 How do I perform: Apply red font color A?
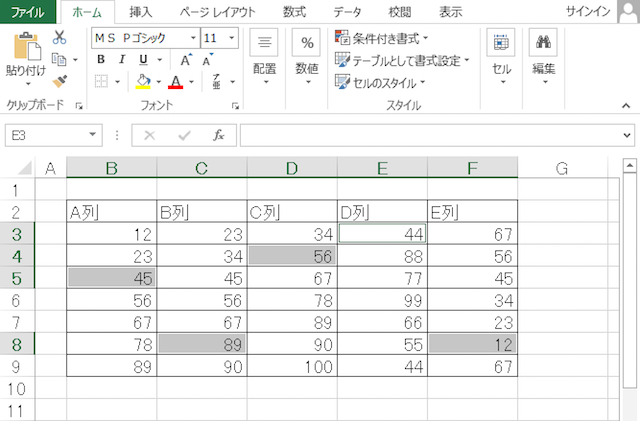tap(176, 81)
